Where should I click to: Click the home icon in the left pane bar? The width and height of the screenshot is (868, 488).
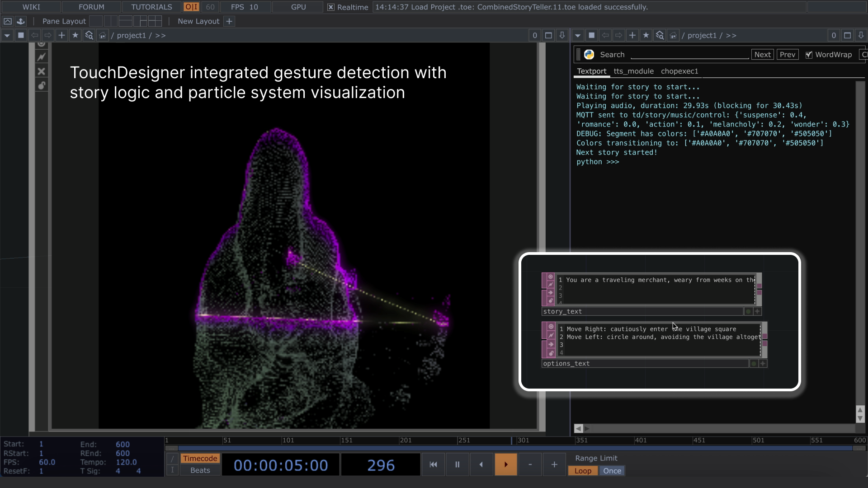click(103, 35)
